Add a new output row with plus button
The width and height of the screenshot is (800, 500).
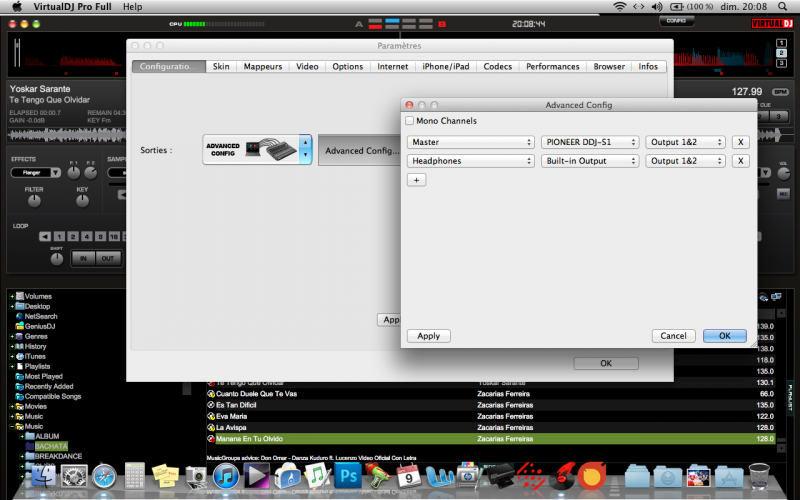point(416,180)
